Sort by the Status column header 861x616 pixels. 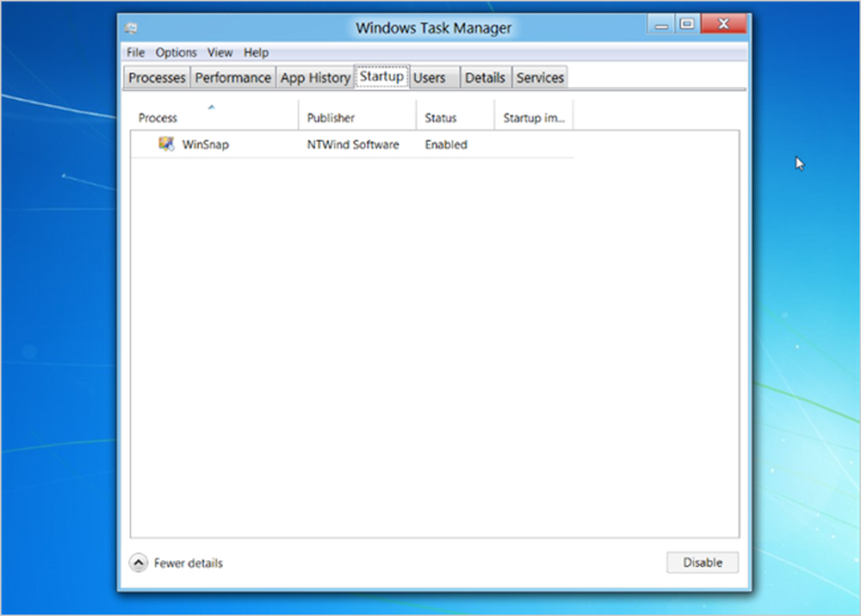tap(455, 115)
